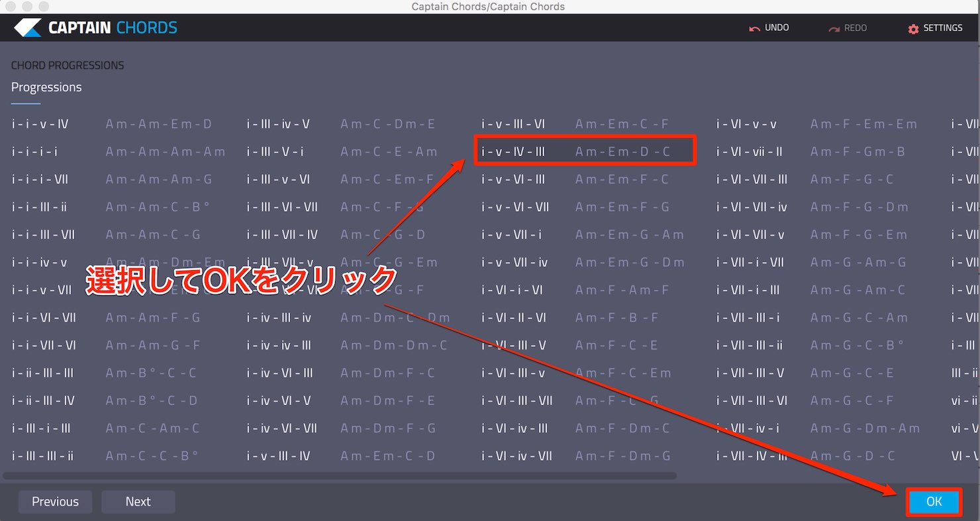
Task: Open Settings via the gear icon
Action: pyautogui.click(x=913, y=28)
